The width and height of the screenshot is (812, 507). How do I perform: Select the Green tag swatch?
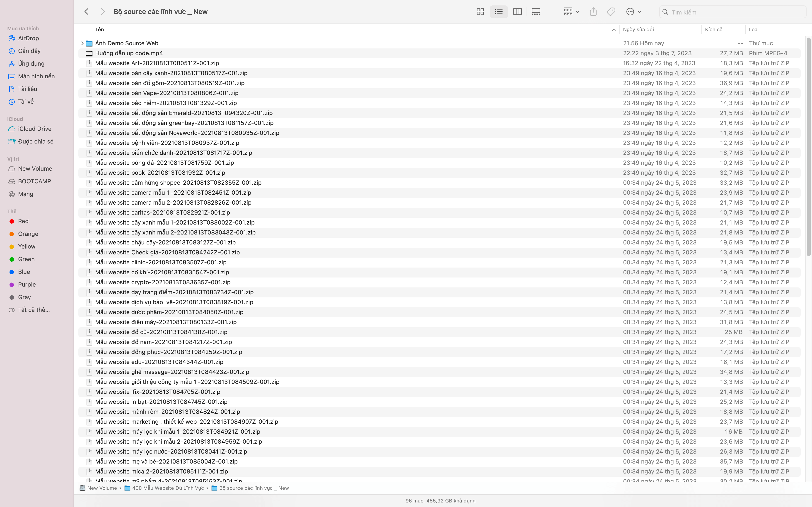(26, 259)
